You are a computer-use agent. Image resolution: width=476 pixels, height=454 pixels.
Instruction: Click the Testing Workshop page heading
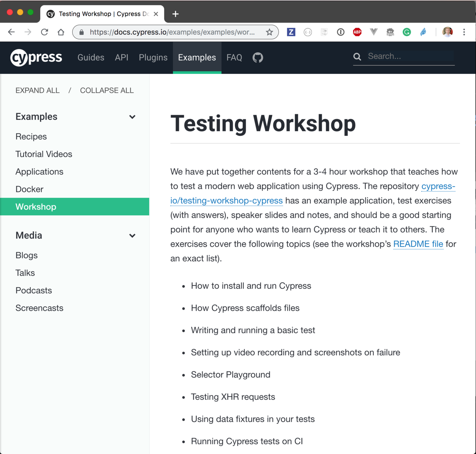pyautogui.click(x=263, y=123)
